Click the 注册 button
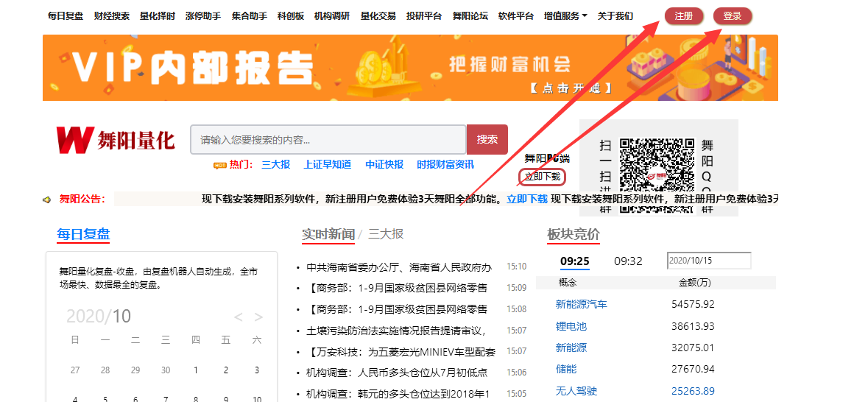This screenshot has height=402, width=868. (684, 16)
